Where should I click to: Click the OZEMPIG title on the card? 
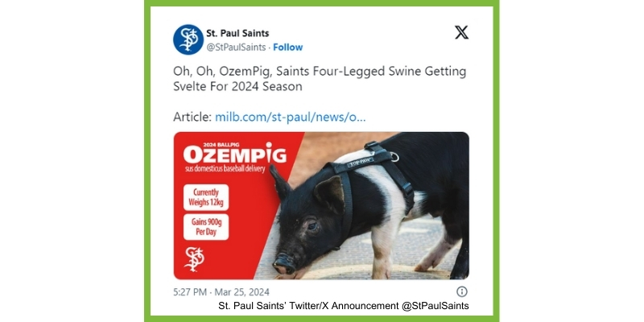[x=234, y=155]
